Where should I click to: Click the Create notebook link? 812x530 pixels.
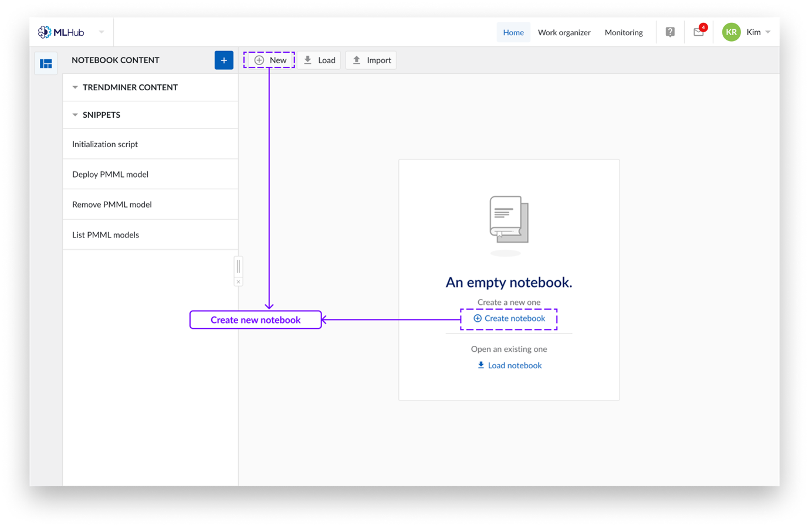[x=509, y=318]
